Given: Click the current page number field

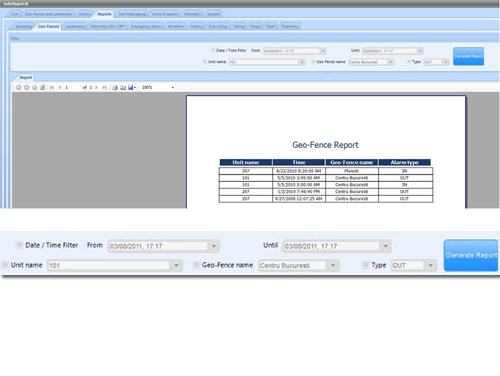Looking at the screenshot, I should (72, 87).
